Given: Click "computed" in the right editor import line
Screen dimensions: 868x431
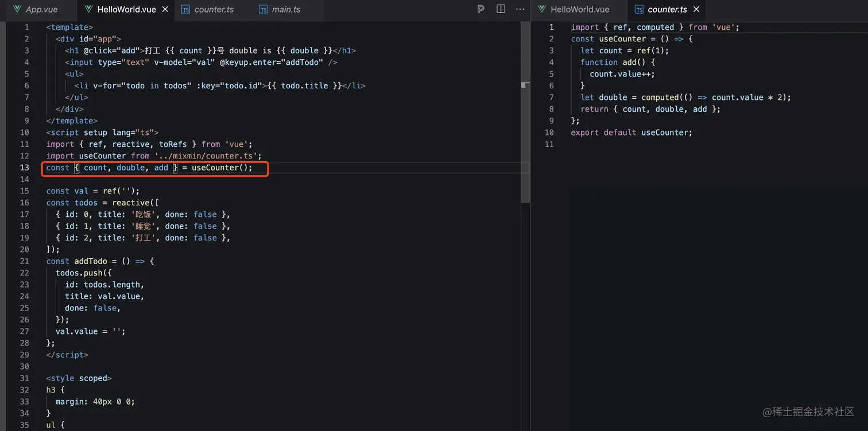Looking at the screenshot, I should tap(655, 27).
